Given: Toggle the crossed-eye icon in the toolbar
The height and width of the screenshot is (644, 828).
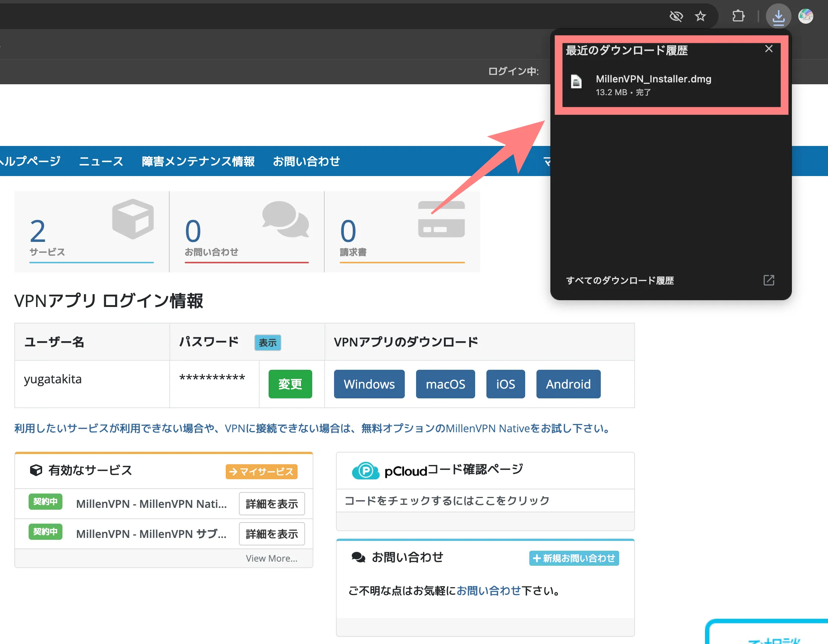Looking at the screenshot, I should click(676, 16).
